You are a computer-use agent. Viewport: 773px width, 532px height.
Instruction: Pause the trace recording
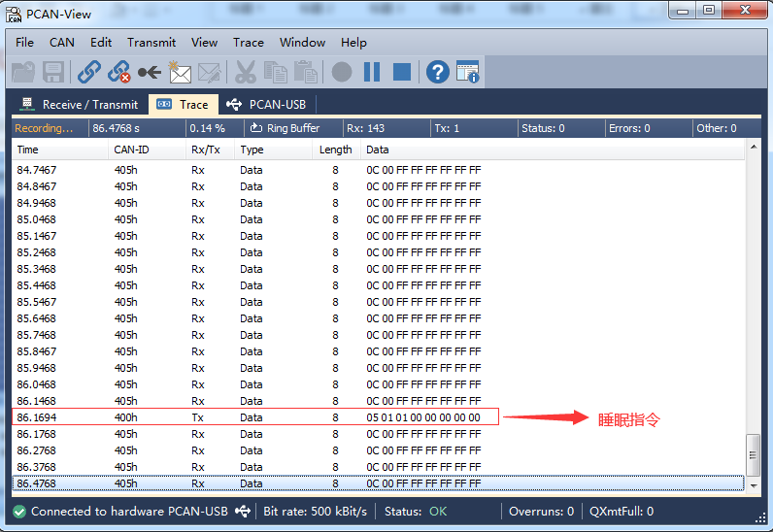click(x=372, y=72)
